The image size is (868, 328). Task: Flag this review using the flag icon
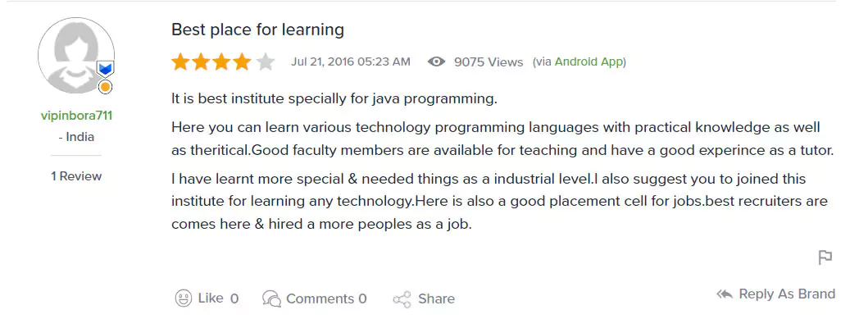[x=825, y=257]
